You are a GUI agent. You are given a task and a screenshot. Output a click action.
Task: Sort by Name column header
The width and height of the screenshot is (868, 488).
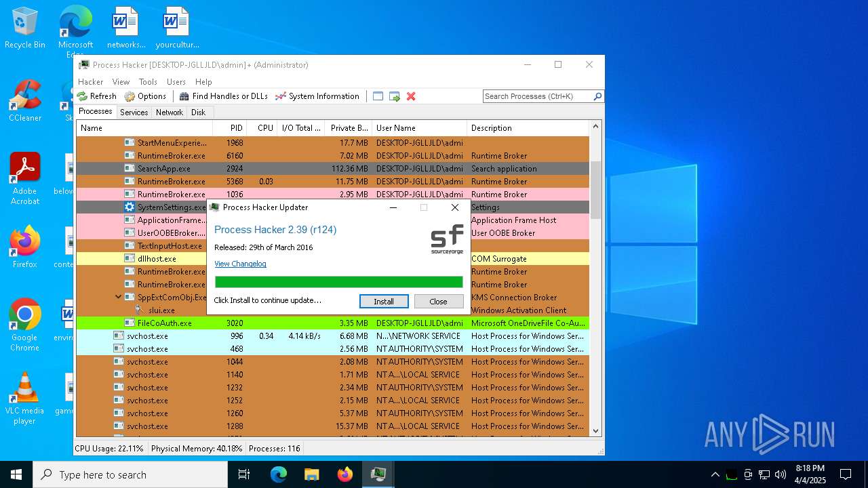144,128
